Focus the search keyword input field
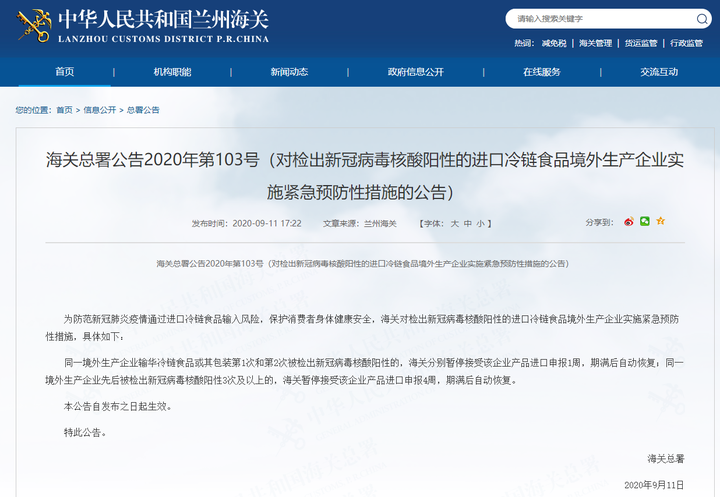This screenshot has width=720, height=497. coord(602,19)
